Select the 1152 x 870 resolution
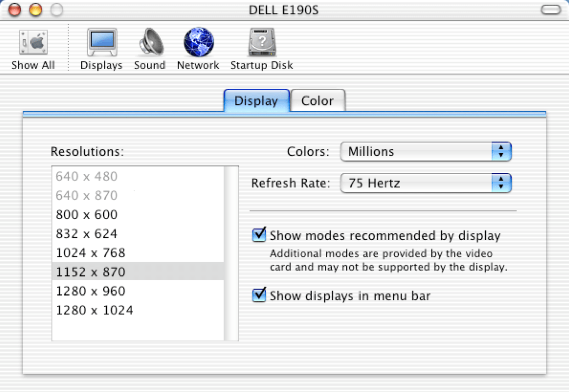The width and height of the screenshot is (569, 392). 138,272
